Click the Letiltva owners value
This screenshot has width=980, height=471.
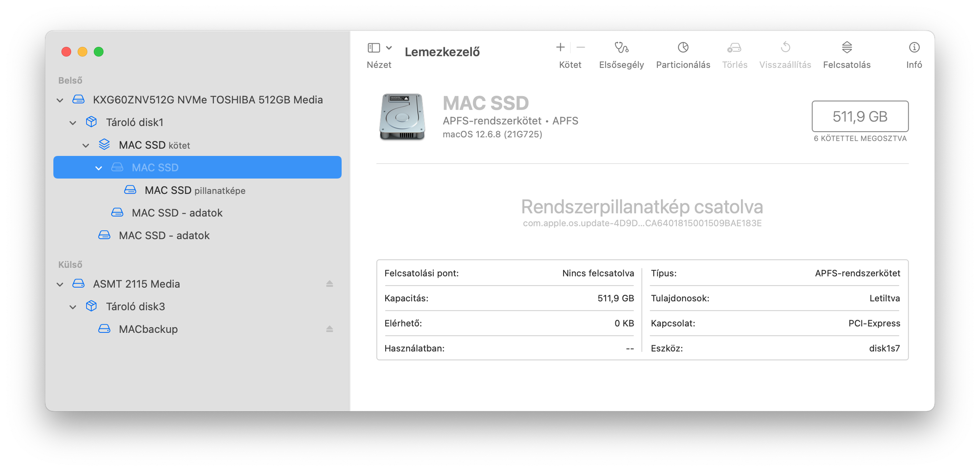885,298
